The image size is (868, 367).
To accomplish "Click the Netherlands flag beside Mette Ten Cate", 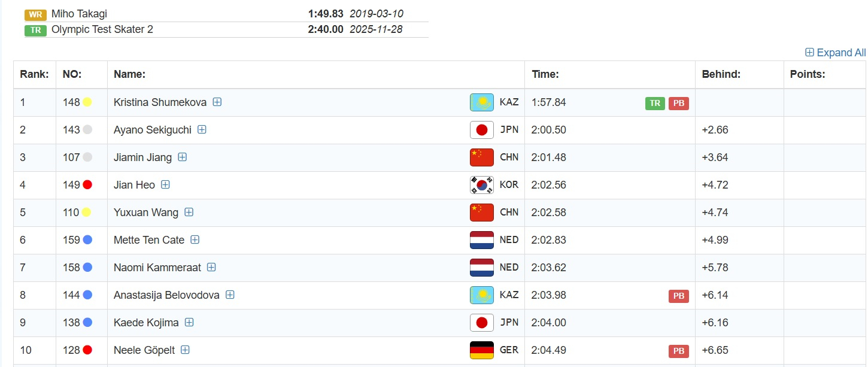I will coord(481,240).
